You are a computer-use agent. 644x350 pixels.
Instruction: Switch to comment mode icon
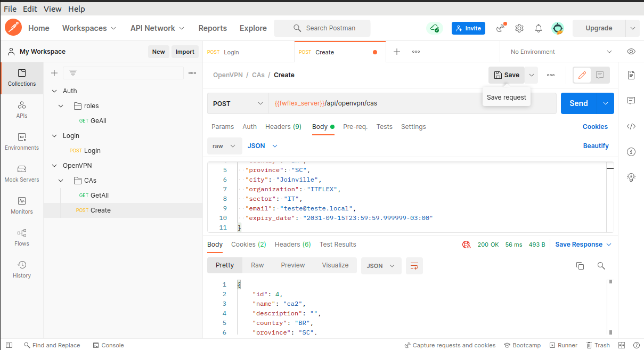coord(600,75)
